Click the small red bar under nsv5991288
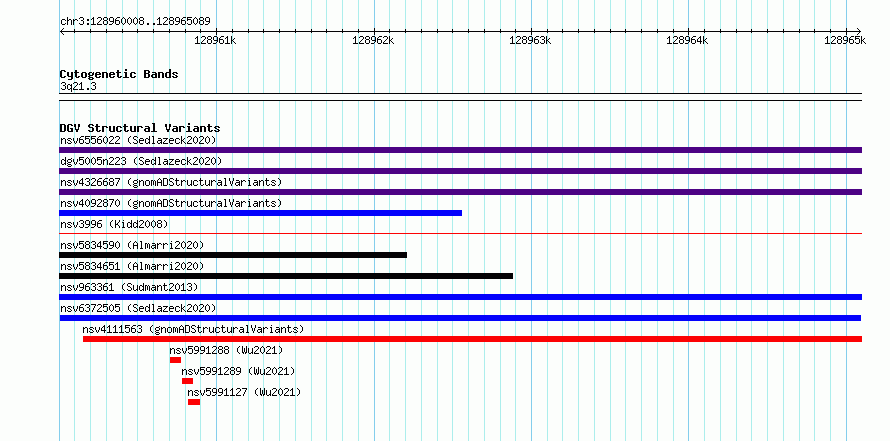The height and width of the screenshot is (441, 890). point(175,360)
